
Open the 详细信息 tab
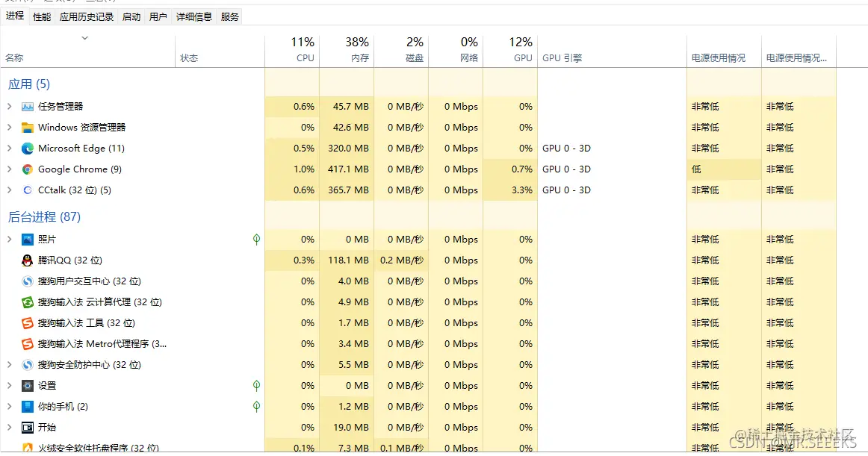click(x=193, y=16)
